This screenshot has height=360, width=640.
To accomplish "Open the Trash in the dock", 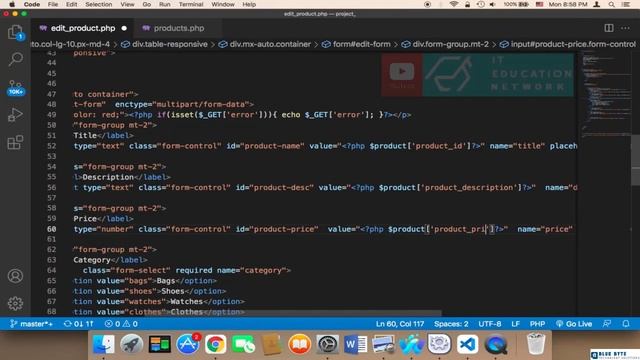I will click(x=536, y=344).
